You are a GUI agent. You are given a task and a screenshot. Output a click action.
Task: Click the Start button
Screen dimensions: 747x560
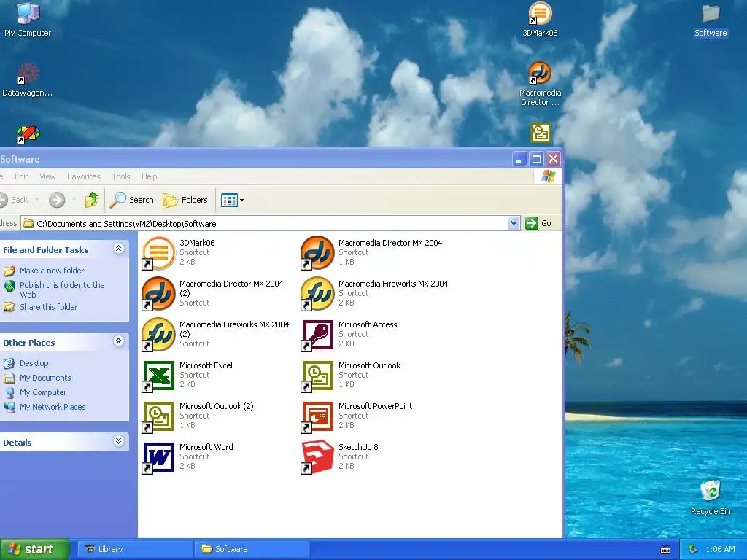point(35,549)
